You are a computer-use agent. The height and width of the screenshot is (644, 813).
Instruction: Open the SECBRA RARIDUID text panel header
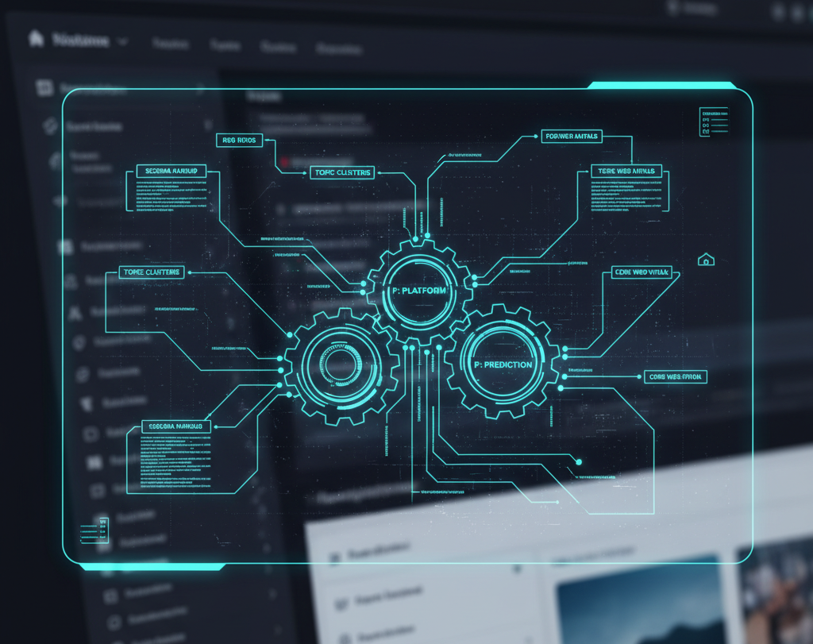pyautogui.click(x=171, y=171)
